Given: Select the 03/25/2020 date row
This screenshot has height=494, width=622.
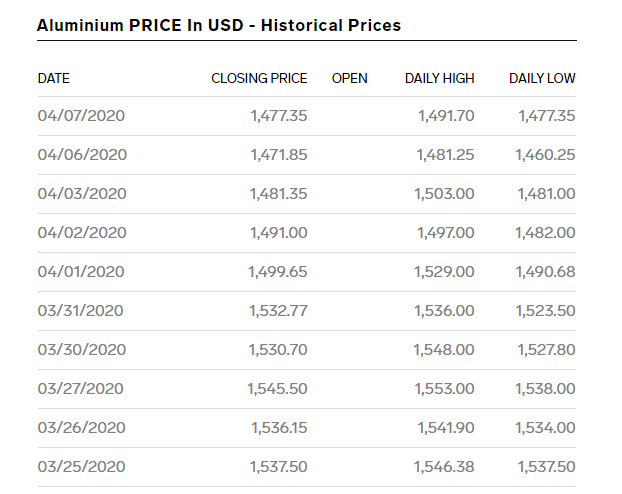Looking at the screenshot, I should 82,467.
